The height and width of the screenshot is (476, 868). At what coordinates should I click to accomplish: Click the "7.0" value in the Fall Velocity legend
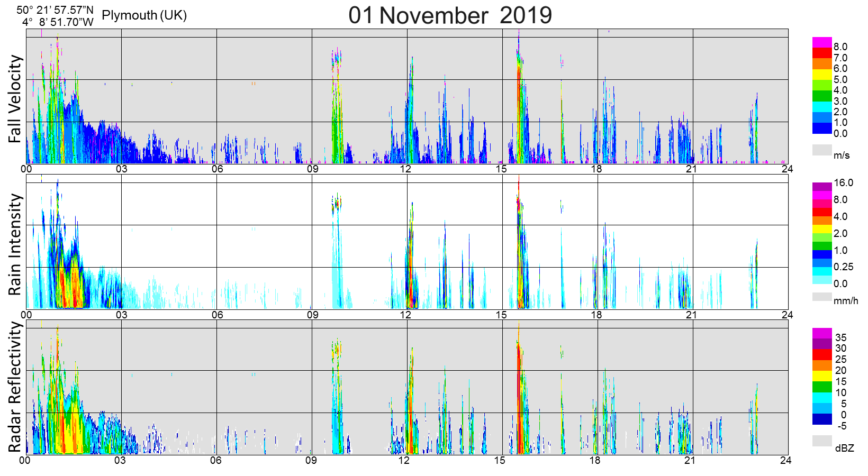pos(840,58)
